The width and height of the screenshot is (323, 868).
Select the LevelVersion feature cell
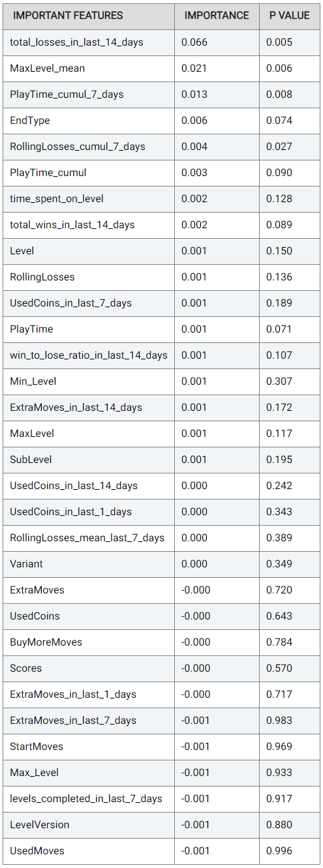[x=88, y=825]
